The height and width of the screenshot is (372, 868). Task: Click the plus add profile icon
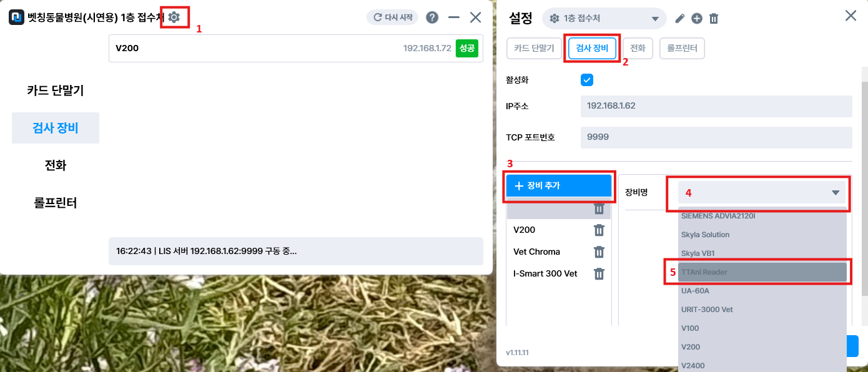697,19
